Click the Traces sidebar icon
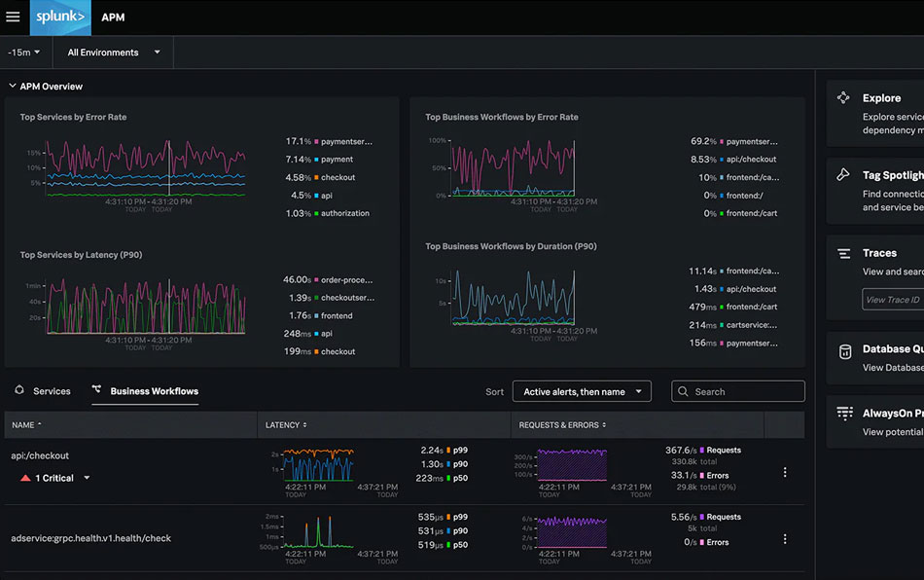Screen dimensions: 924x580 coord(845,253)
